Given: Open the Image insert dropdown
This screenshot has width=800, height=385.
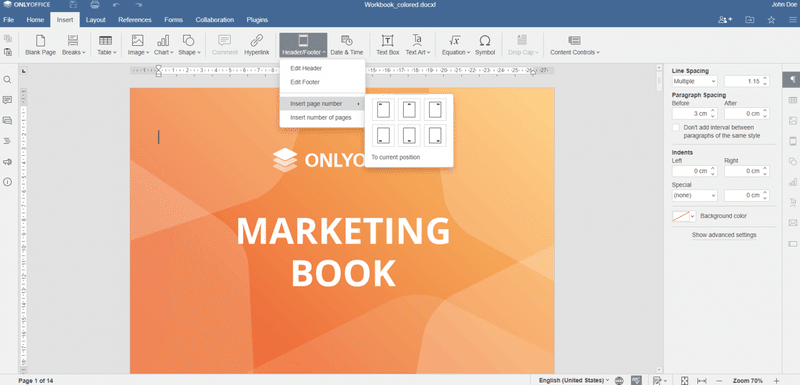Looking at the screenshot, I should [x=138, y=45].
